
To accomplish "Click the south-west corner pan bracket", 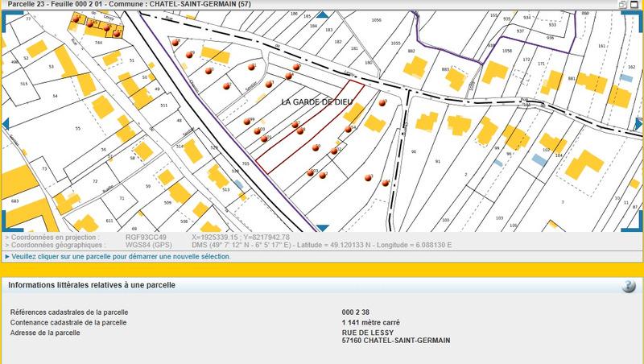I will pos(12,221).
